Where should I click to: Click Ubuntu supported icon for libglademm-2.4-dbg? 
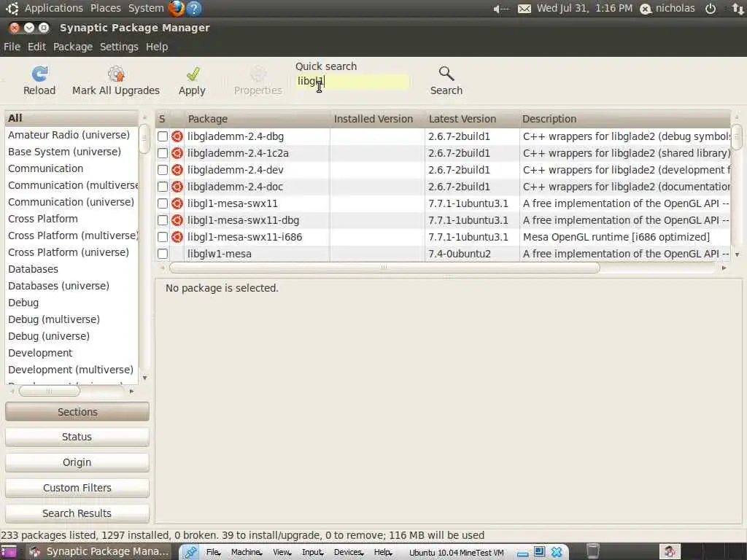pos(177,136)
